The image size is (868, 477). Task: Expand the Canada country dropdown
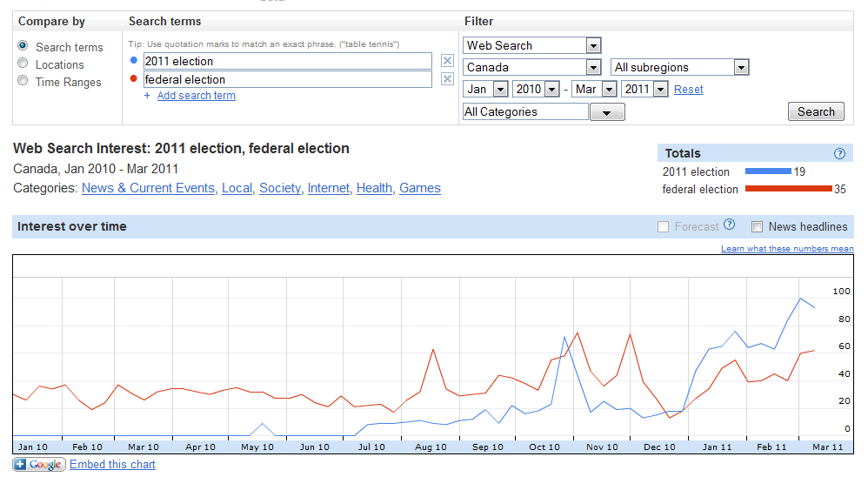click(532, 67)
